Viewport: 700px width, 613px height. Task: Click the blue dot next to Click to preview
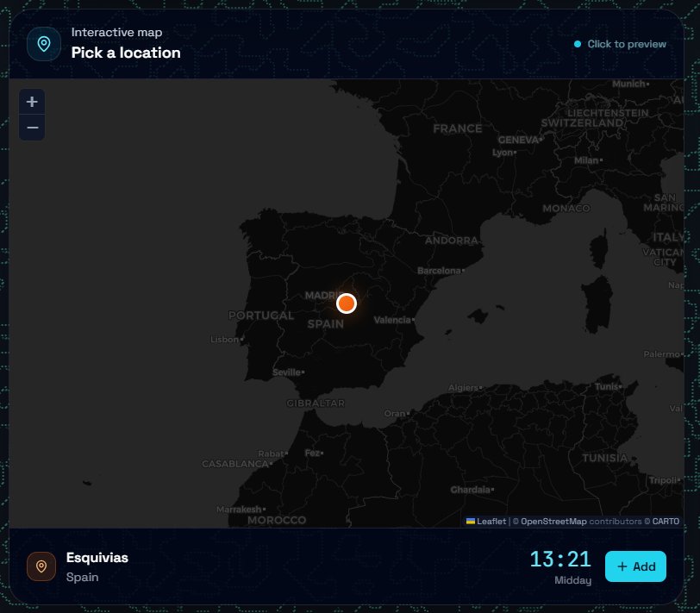(578, 44)
